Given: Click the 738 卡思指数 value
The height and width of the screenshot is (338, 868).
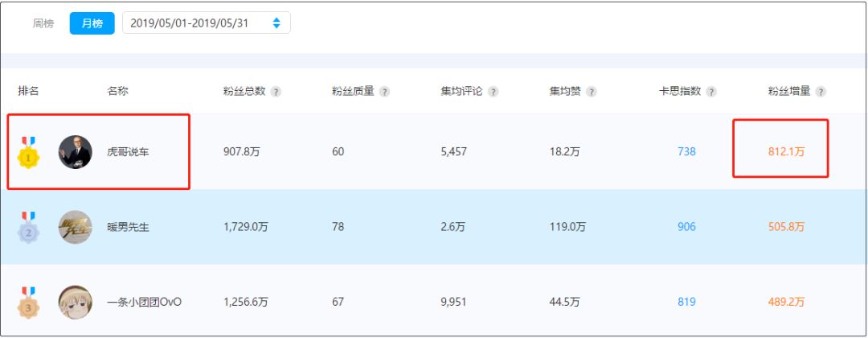Looking at the screenshot, I should pyautogui.click(x=686, y=152).
